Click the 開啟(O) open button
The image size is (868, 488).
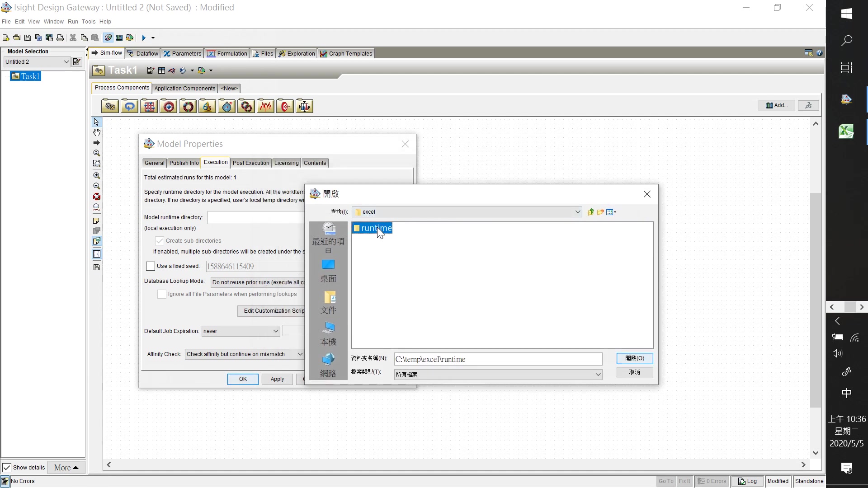tap(635, 358)
